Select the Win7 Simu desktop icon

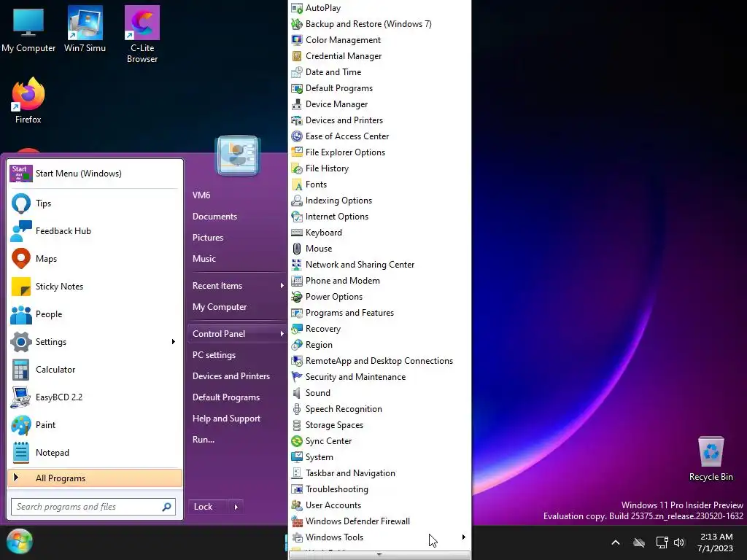(85, 29)
